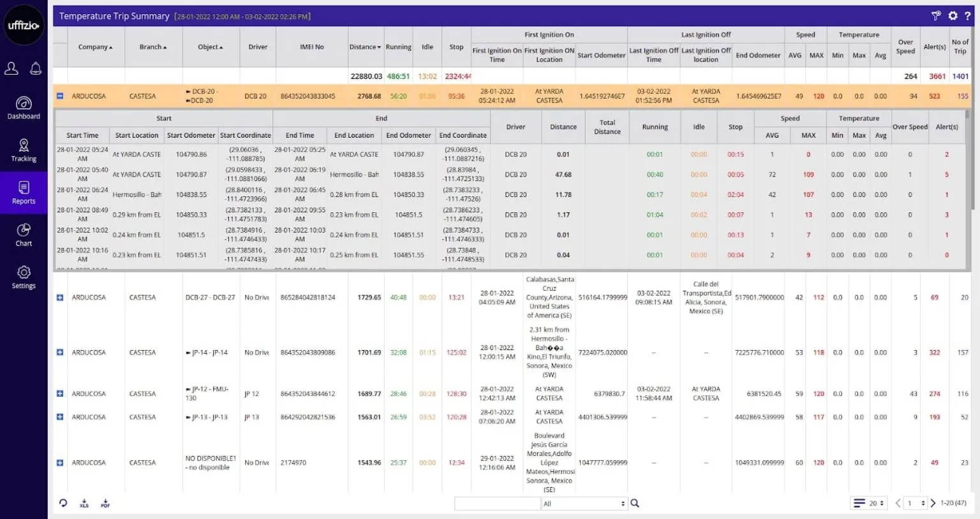Collapse the expanded DCB-20 row
The image size is (980, 519).
click(60, 96)
